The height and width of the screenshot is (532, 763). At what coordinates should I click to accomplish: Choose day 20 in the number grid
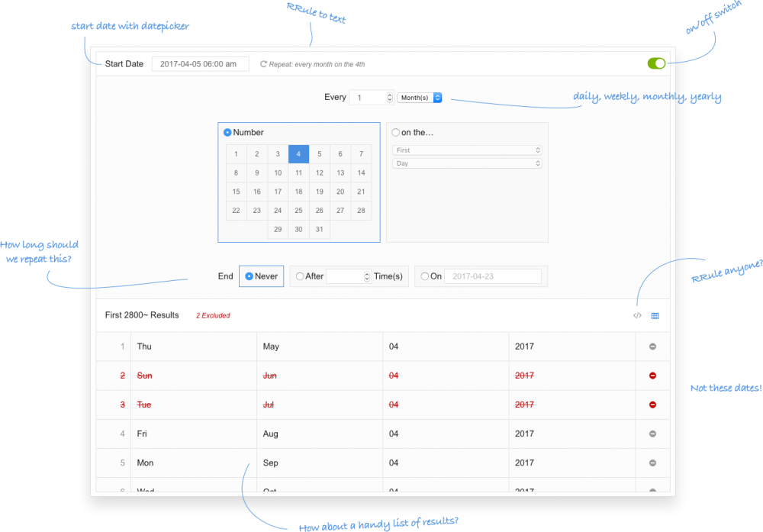pyautogui.click(x=340, y=192)
